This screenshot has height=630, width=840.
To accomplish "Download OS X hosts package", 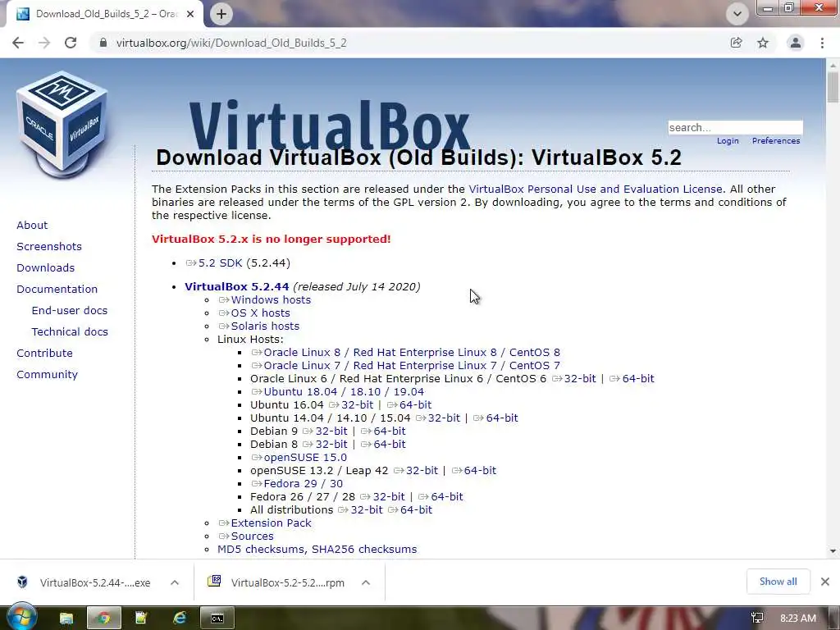I will 260,313.
